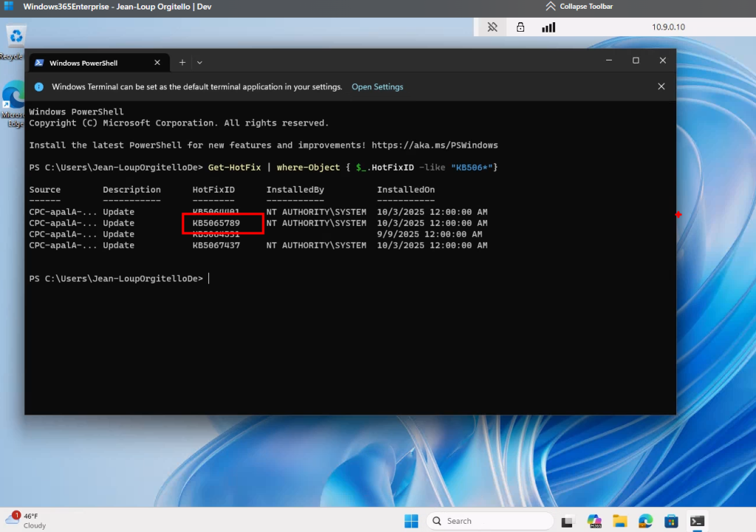Screen dimensions: 756x532
Task: Open a new terminal tab with plus
Action: tap(182, 63)
